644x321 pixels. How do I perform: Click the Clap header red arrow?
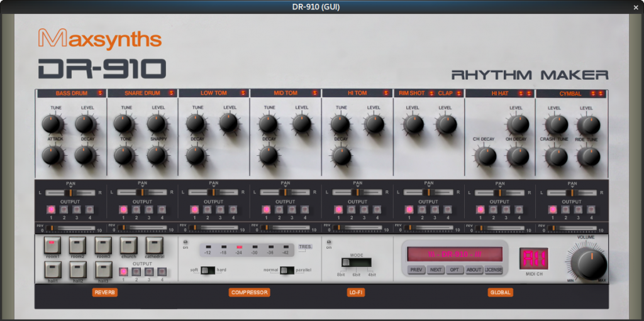point(458,93)
